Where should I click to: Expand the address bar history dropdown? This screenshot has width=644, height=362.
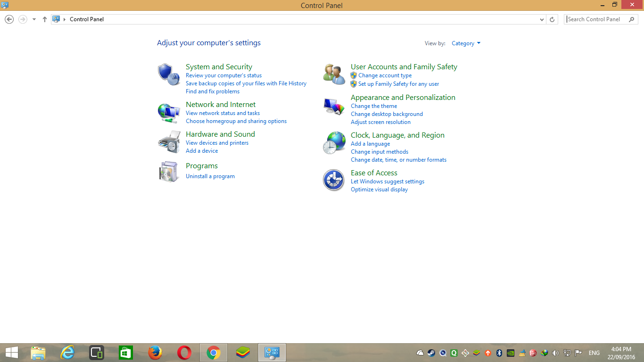click(542, 19)
